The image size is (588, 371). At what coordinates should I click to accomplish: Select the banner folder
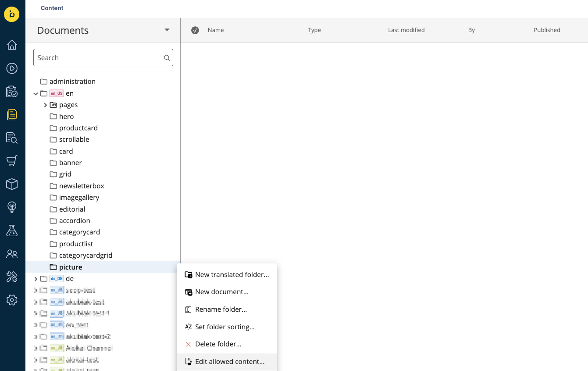click(x=70, y=163)
